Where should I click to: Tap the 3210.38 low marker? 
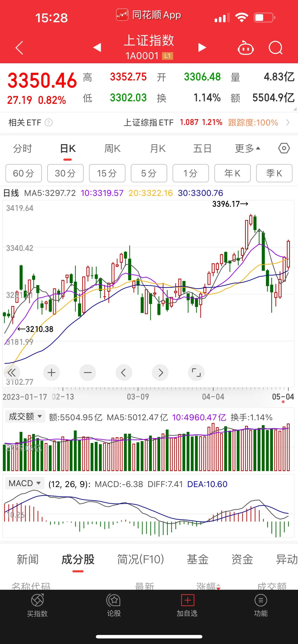coord(36,329)
